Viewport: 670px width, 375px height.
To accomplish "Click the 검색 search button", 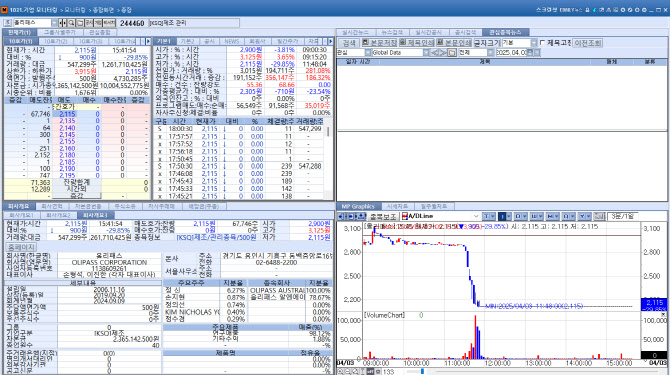I will (x=349, y=43).
